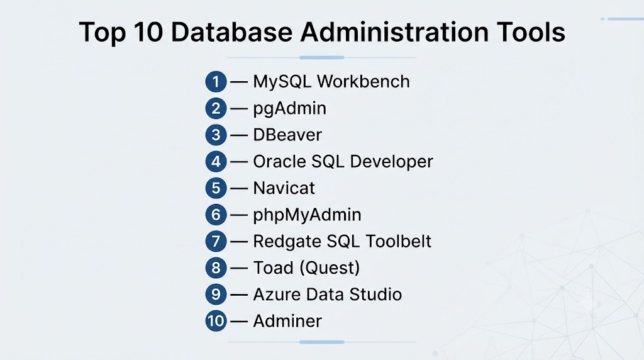This screenshot has width=644, height=360.
Task: Click the 'pgAdmin' list entry
Action: (289, 109)
